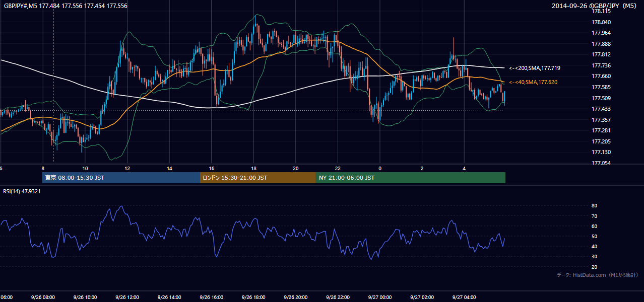Click price level 177.130 on the axis
Screen dimensions: 644x302
(601, 152)
